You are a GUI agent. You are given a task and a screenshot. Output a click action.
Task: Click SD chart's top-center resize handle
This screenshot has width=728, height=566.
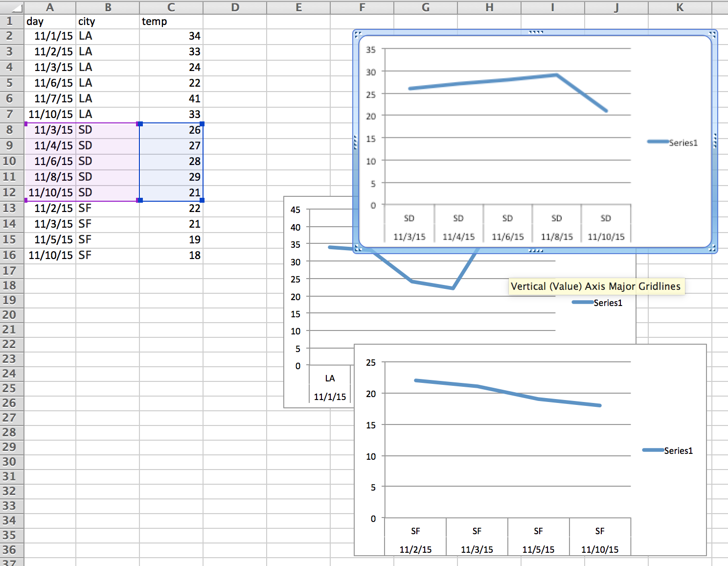pyautogui.click(x=536, y=32)
